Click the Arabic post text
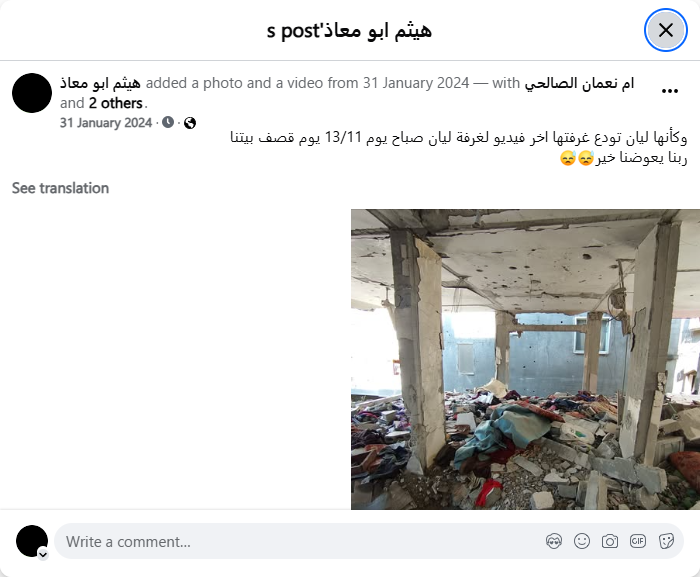 458,147
